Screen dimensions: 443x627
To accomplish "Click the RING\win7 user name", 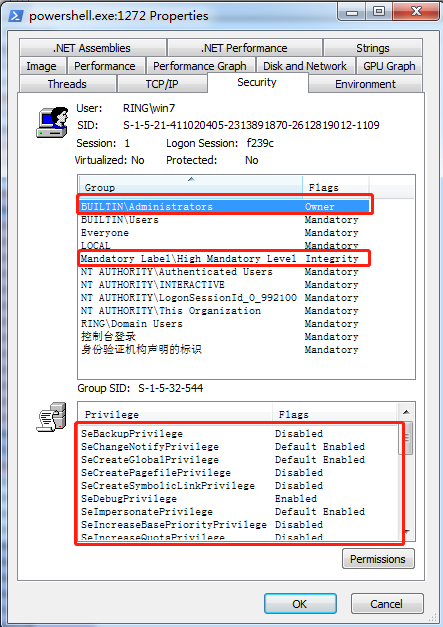I will (x=149, y=108).
